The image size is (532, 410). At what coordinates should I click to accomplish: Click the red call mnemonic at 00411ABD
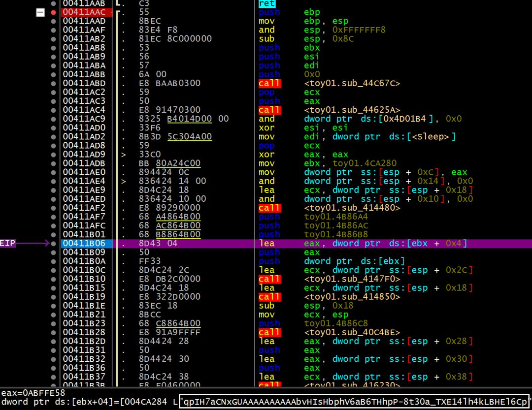[x=270, y=83]
